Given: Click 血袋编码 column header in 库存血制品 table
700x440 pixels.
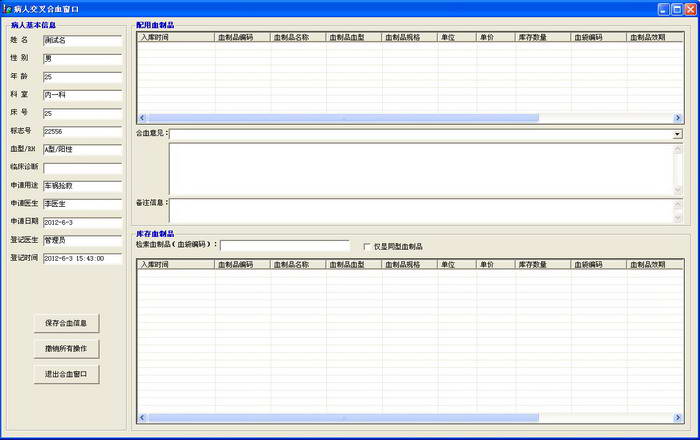Looking at the screenshot, I should tap(599, 265).
